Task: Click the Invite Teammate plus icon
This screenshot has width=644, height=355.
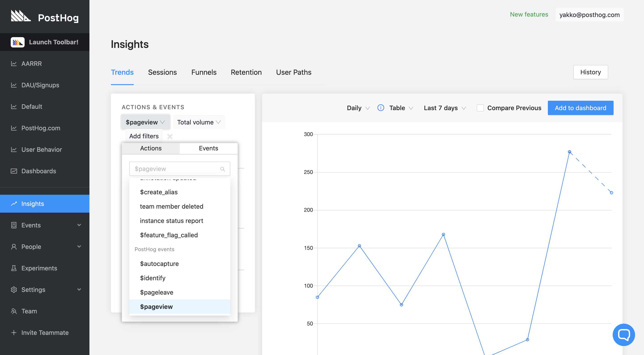Action: click(14, 332)
